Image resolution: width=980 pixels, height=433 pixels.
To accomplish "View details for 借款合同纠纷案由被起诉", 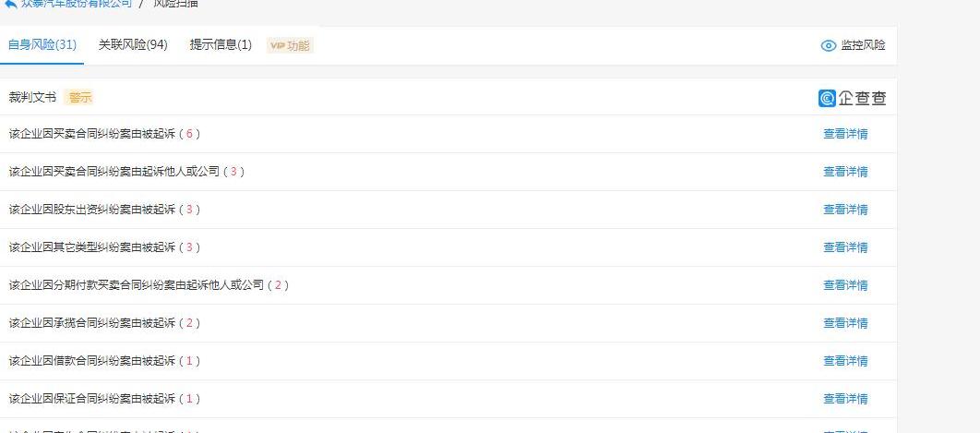I will 845,361.
